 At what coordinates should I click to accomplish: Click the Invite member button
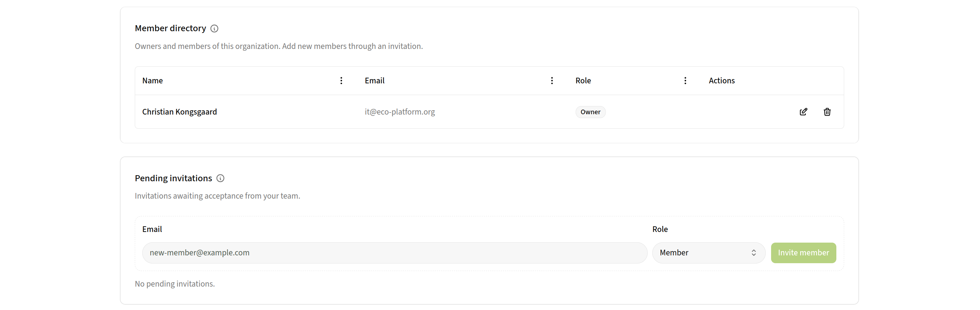(x=803, y=253)
